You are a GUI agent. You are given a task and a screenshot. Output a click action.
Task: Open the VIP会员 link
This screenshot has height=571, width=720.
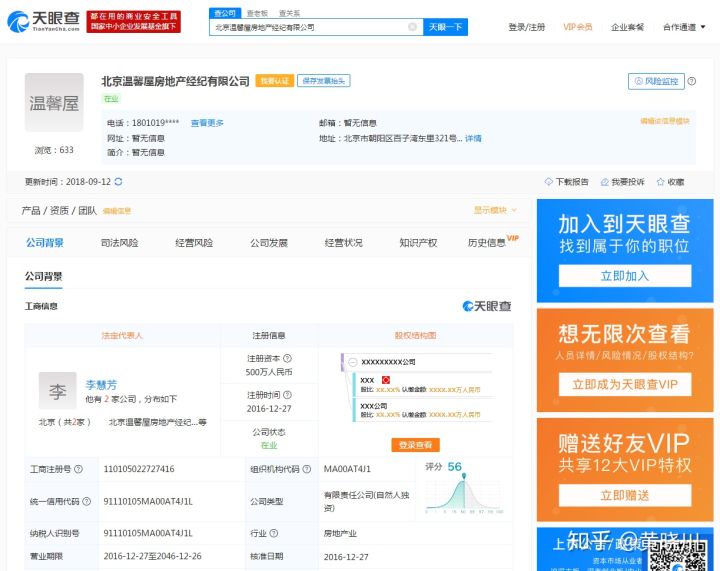click(578, 27)
